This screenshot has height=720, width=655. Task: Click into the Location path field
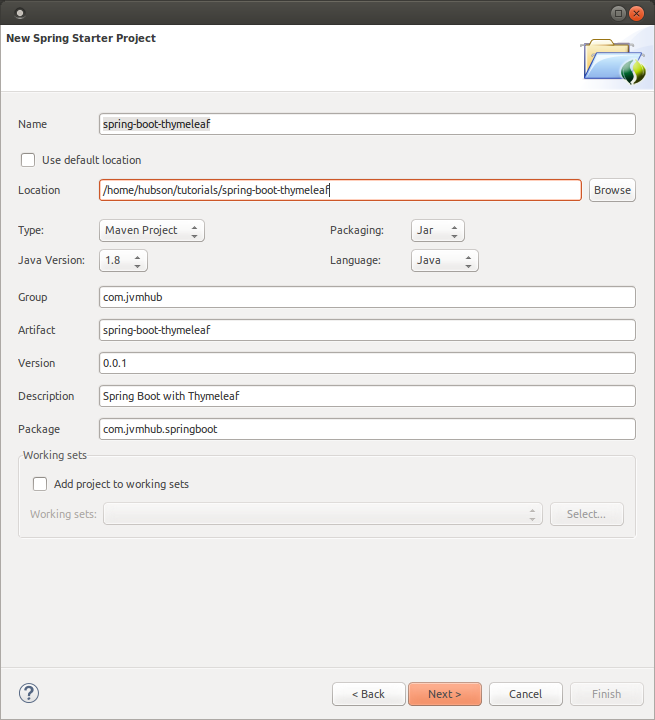[340, 190]
